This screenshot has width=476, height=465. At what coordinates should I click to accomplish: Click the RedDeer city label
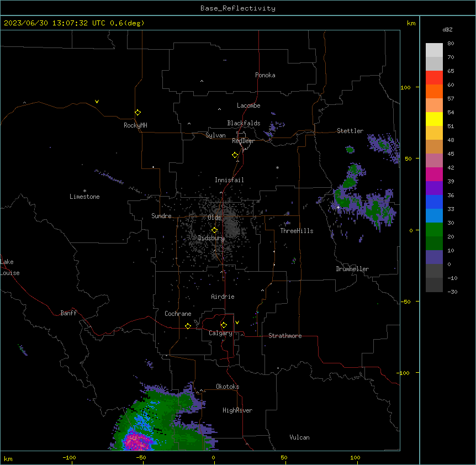pos(243,141)
